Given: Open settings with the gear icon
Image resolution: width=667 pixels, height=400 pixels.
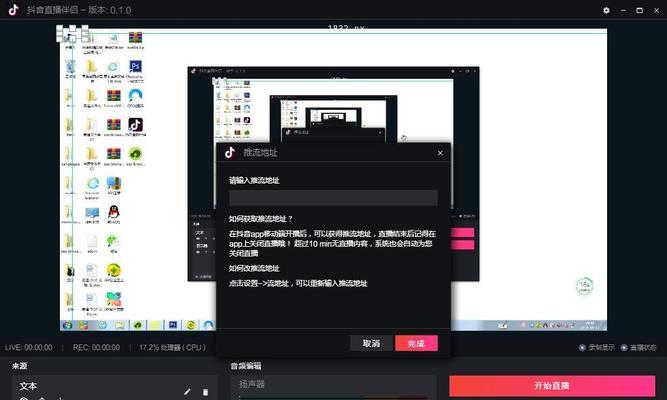Looking at the screenshot, I should click(607, 10).
